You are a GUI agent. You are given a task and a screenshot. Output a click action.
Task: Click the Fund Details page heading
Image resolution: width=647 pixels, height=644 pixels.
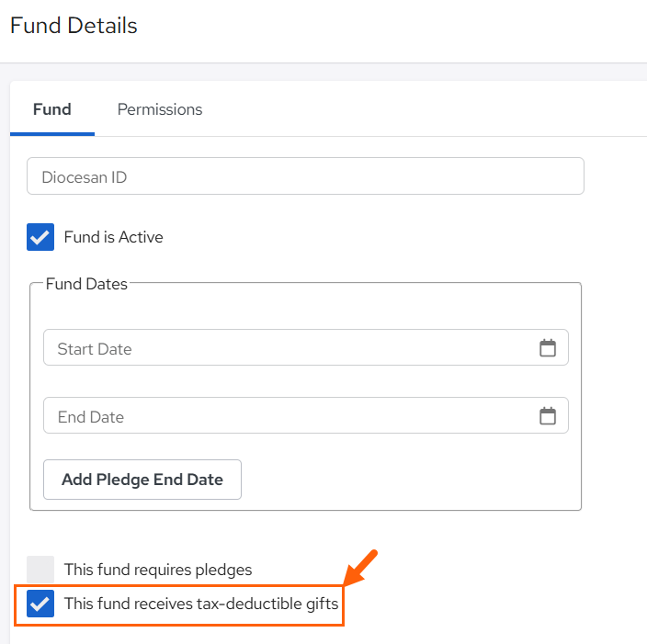74,26
